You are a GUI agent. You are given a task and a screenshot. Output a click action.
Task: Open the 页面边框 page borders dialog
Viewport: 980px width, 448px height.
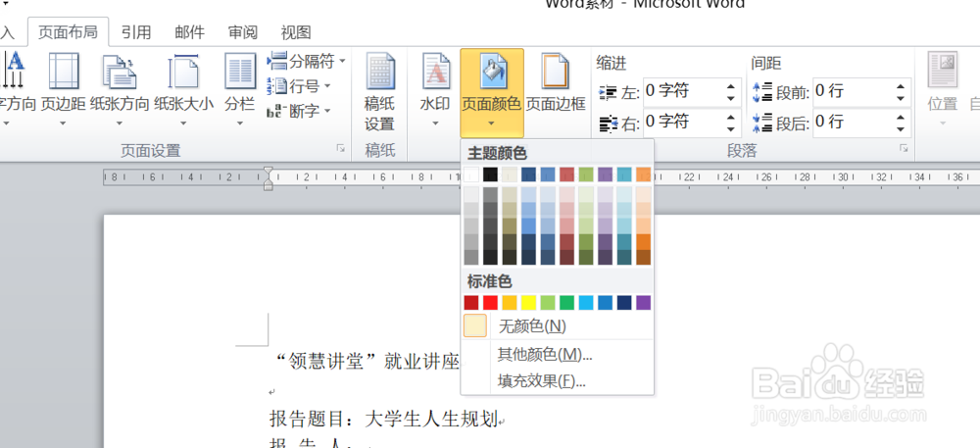click(x=556, y=83)
